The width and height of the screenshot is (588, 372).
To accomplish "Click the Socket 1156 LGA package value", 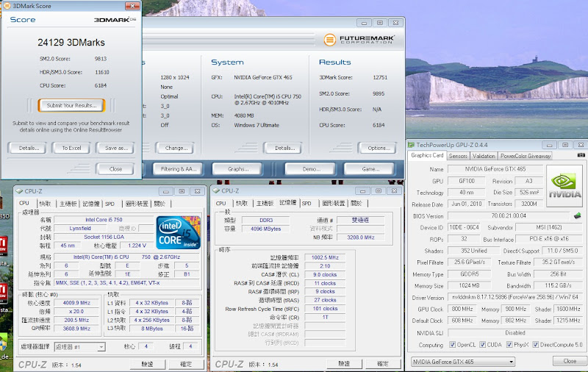I will 104,237.
